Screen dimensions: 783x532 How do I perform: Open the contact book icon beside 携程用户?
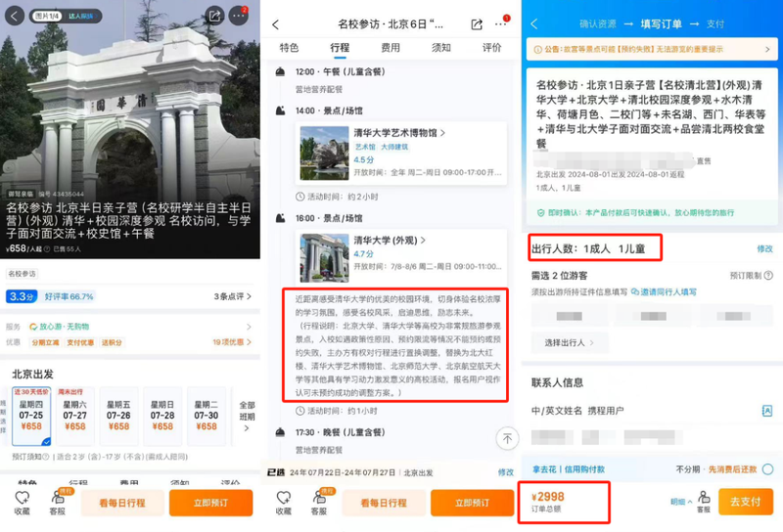(x=766, y=410)
